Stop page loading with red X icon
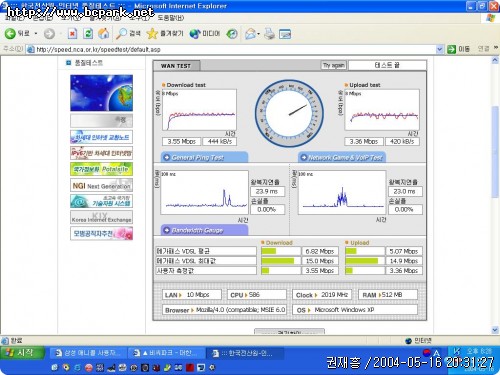Screen dimensions: 500x375 72,34
